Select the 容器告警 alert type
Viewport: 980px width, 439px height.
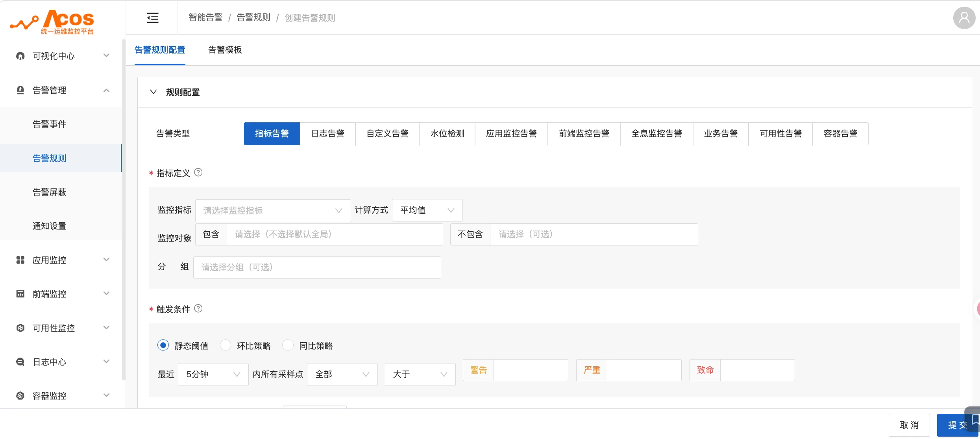pos(840,134)
